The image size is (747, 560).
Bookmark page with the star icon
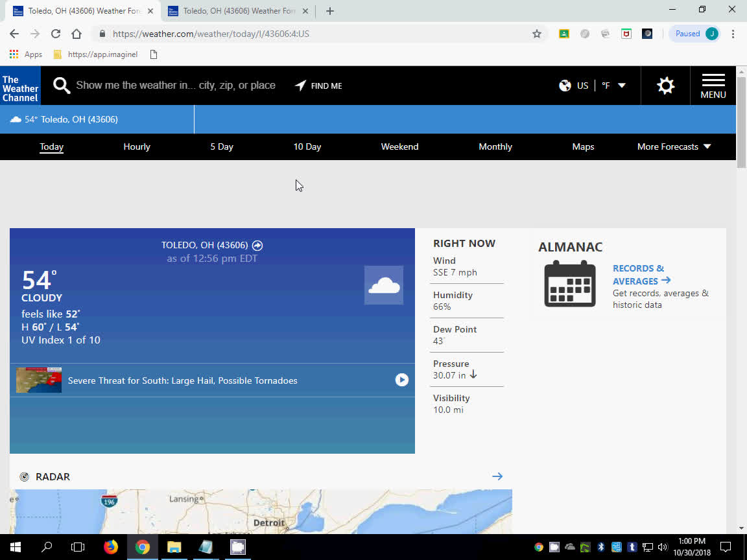pyautogui.click(x=537, y=34)
